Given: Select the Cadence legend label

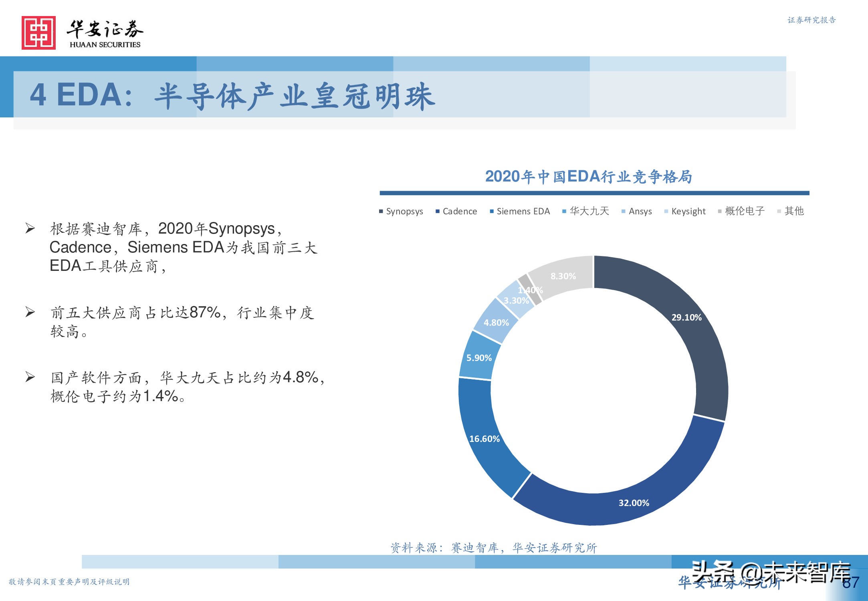Looking at the screenshot, I should pos(460,211).
